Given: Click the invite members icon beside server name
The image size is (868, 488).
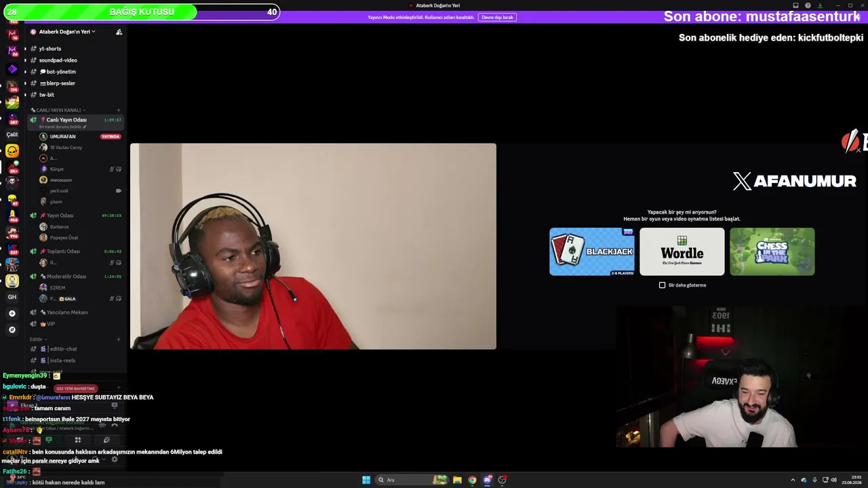Looking at the screenshot, I should (x=119, y=32).
